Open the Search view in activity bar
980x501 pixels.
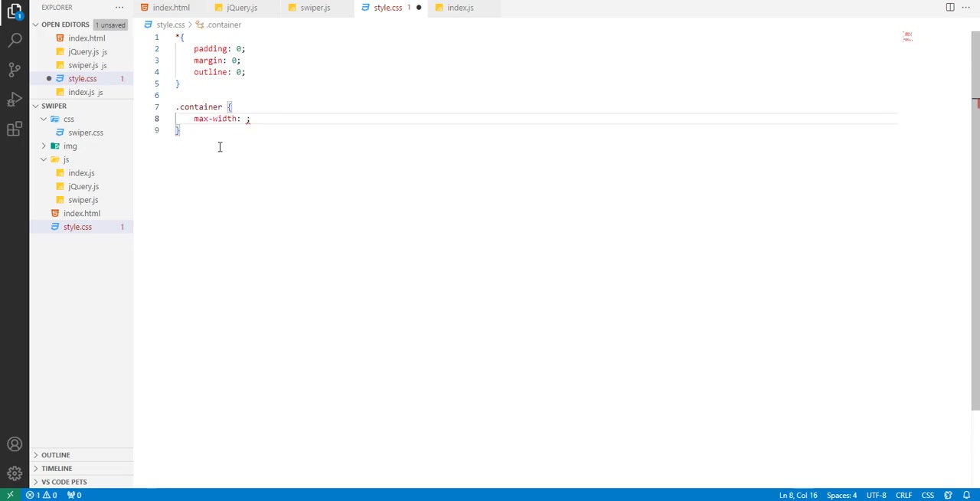pyautogui.click(x=15, y=40)
